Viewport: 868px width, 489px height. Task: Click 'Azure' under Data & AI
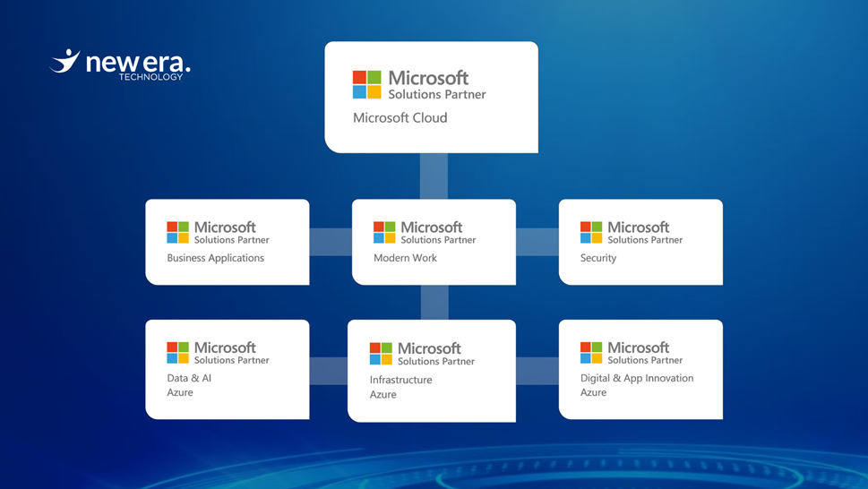[x=180, y=392]
